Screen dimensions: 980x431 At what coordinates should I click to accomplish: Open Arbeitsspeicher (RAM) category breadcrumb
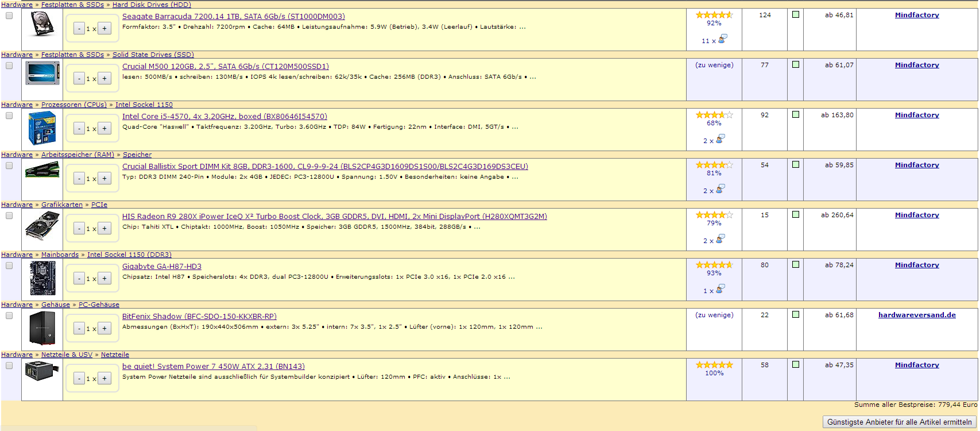click(x=78, y=155)
